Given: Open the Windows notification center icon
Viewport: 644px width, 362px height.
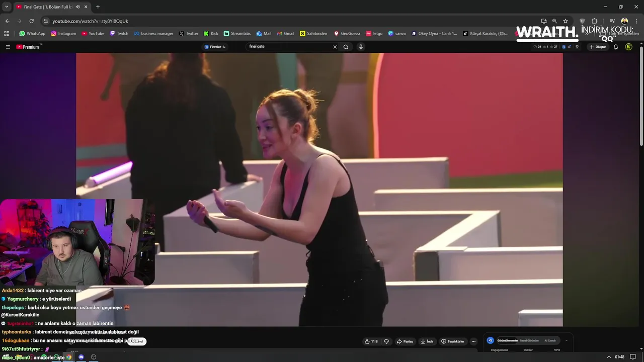Looking at the screenshot, I should click(633, 357).
